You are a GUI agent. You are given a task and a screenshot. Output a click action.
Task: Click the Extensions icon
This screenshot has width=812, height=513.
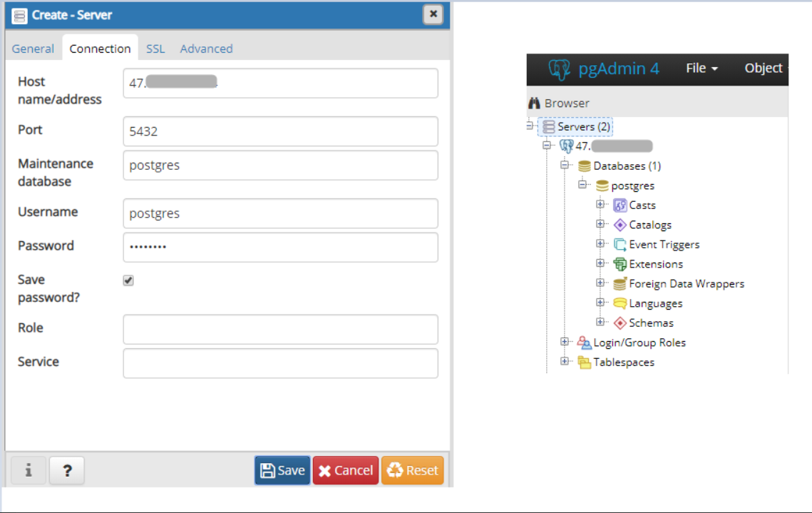[620, 264]
